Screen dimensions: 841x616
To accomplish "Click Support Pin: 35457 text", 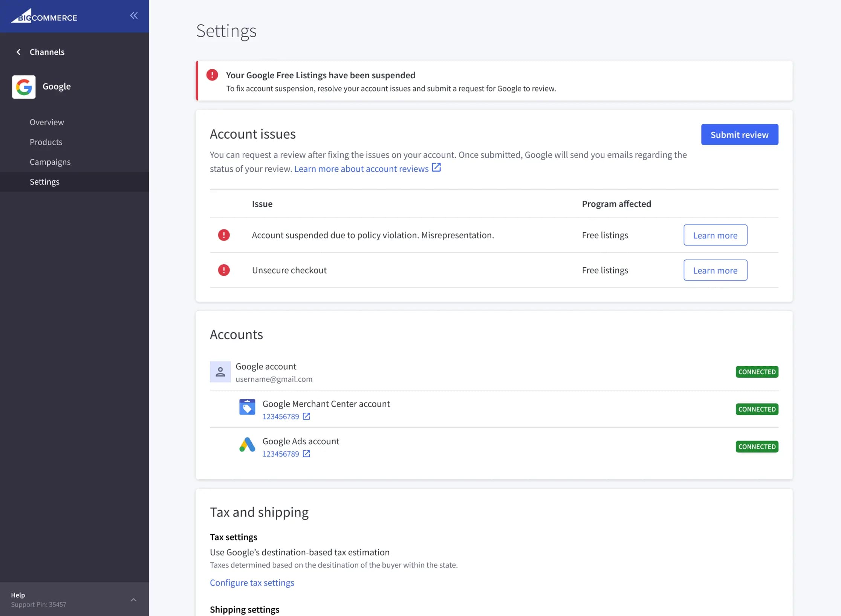I will pyautogui.click(x=38, y=605).
